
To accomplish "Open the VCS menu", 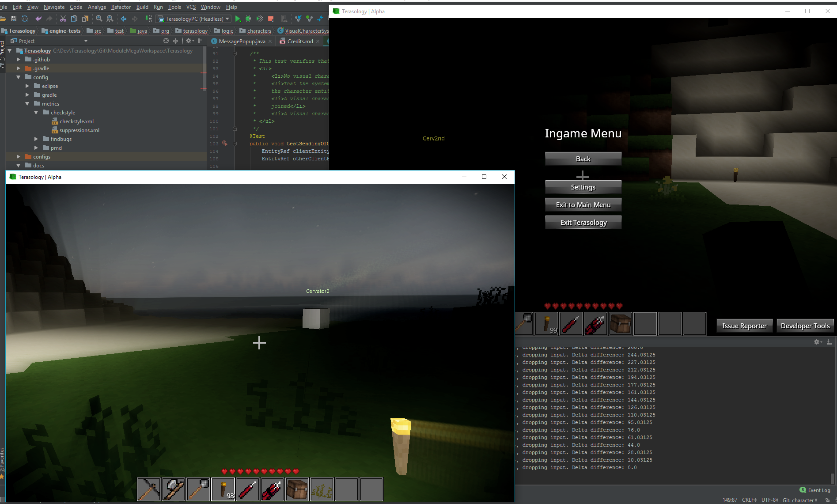I will [x=191, y=7].
